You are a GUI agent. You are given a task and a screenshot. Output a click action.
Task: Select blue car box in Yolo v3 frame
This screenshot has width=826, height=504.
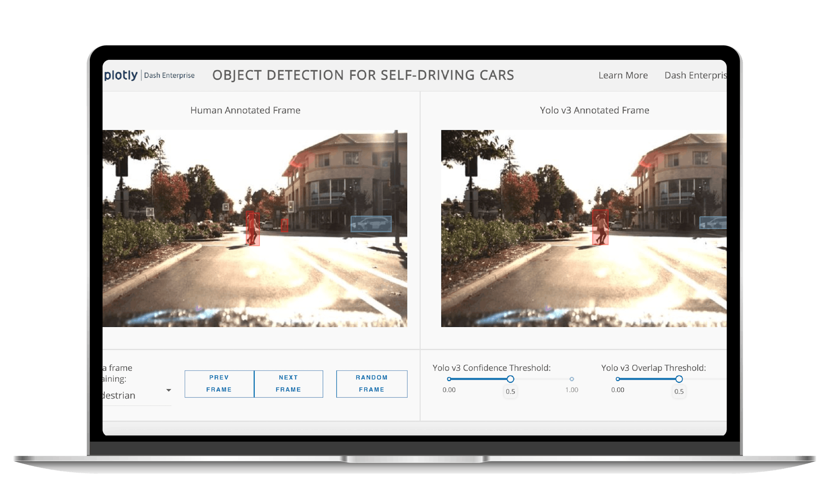pyautogui.click(x=713, y=223)
